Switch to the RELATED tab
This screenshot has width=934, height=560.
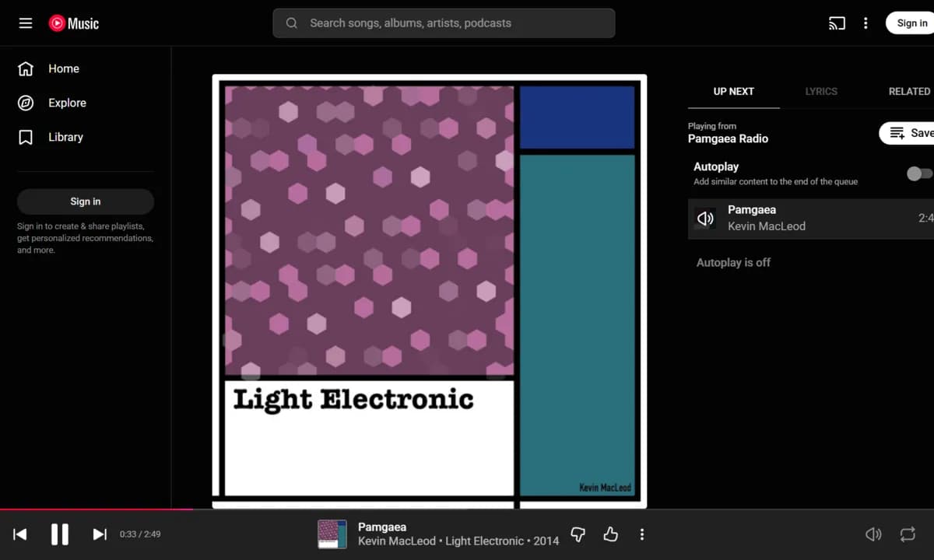[x=909, y=91]
